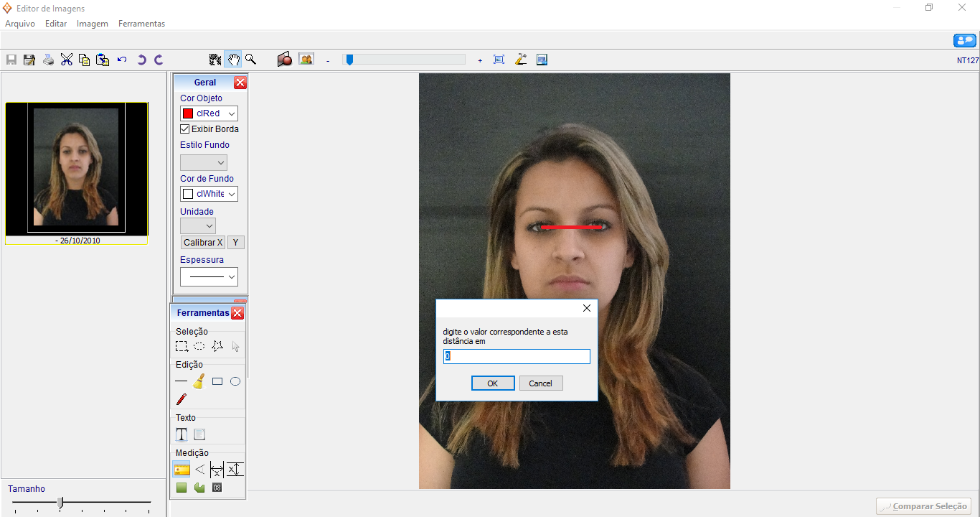The height and width of the screenshot is (517, 980).
Task: Select the rectangular selection tool
Action: [182, 346]
